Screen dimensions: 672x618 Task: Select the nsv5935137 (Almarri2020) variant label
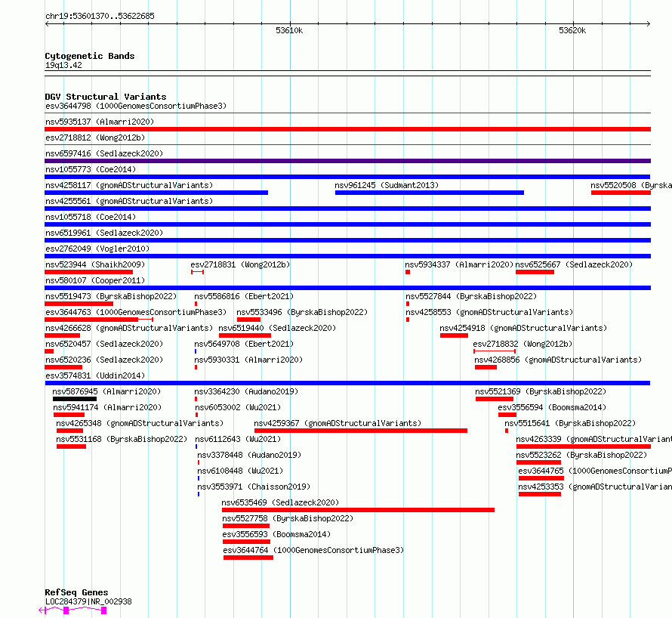click(x=100, y=122)
